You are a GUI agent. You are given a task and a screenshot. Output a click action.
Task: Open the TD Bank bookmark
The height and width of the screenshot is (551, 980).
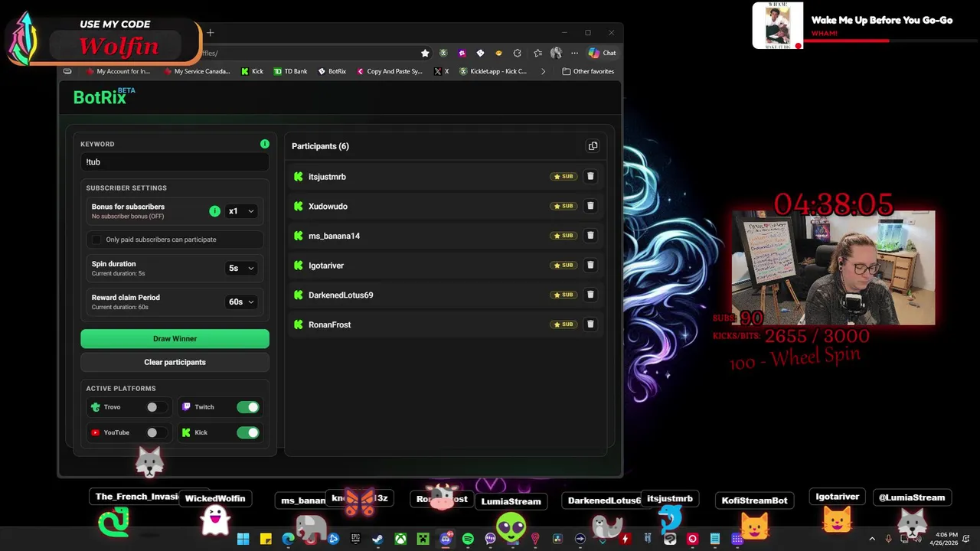coord(291,71)
